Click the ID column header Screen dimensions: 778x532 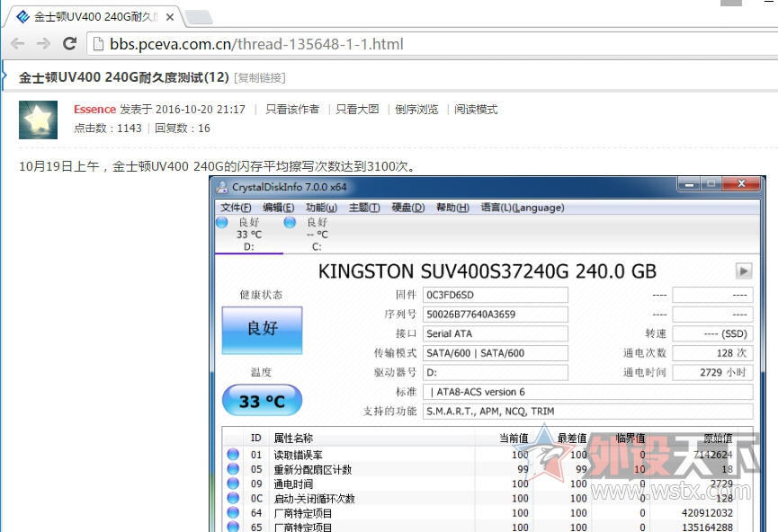256,439
